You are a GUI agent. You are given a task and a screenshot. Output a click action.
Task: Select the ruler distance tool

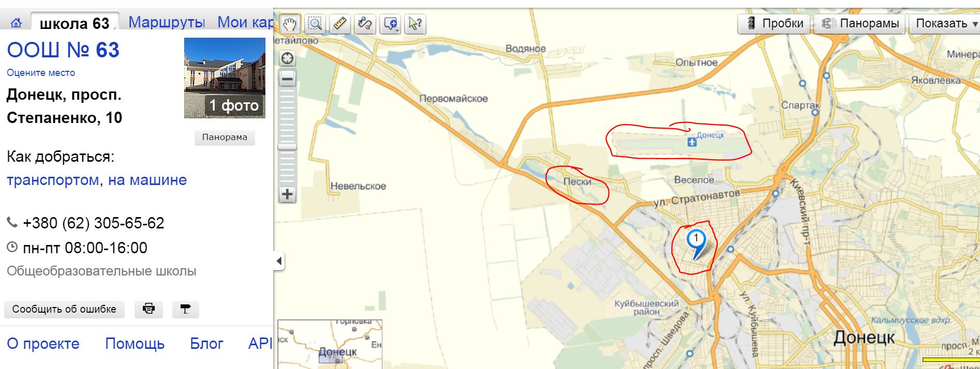point(339,24)
